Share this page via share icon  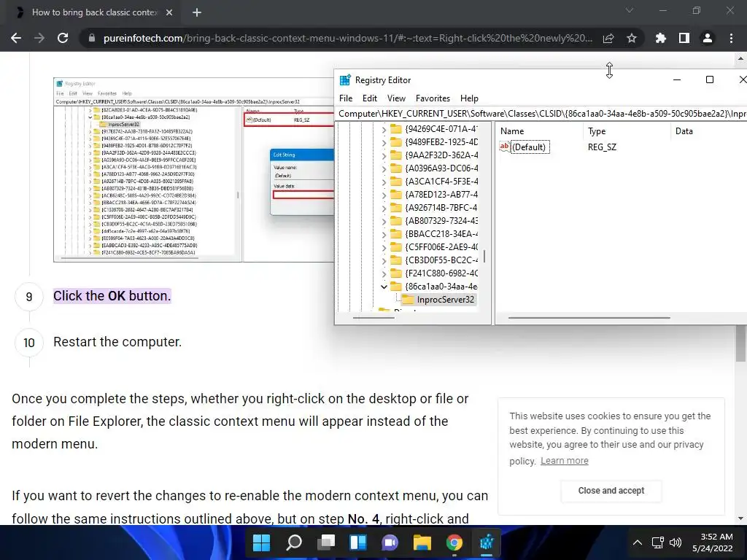(x=608, y=38)
